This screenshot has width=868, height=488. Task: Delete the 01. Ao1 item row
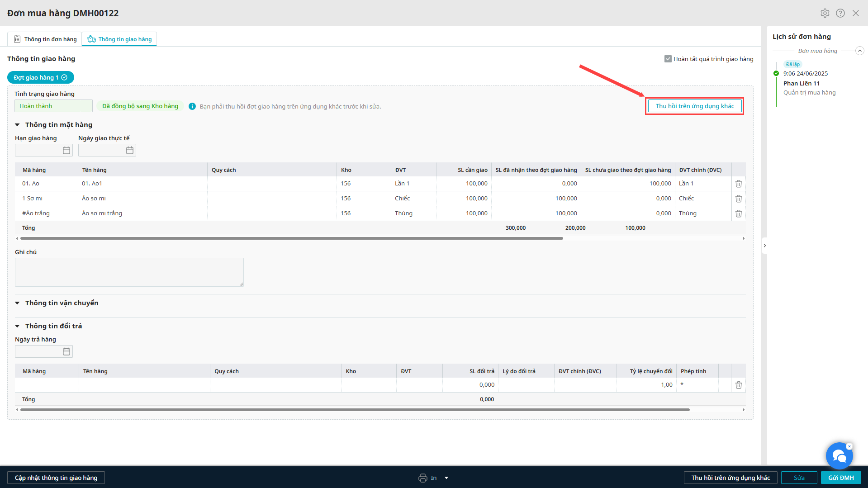pyautogui.click(x=738, y=184)
